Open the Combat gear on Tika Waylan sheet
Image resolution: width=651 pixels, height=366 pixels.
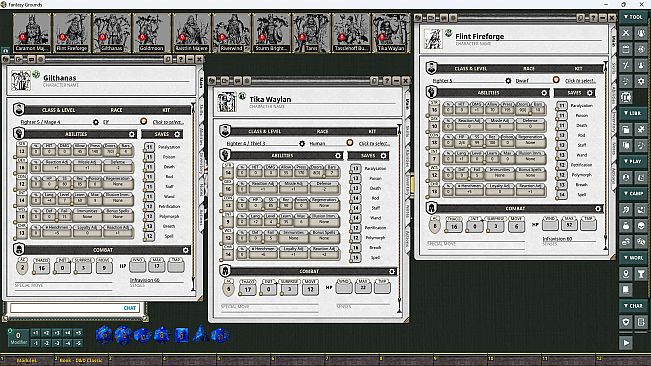pyautogui.click(x=392, y=271)
